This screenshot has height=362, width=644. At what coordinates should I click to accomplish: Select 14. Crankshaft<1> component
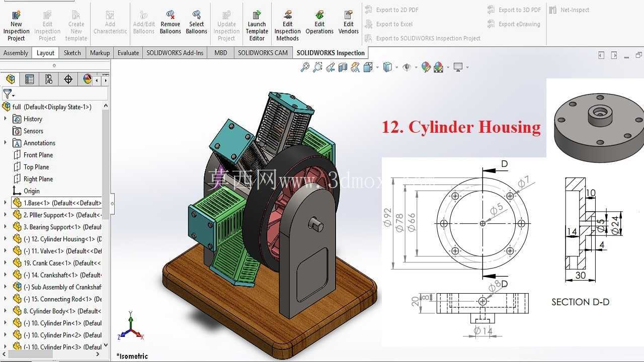tap(57, 275)
